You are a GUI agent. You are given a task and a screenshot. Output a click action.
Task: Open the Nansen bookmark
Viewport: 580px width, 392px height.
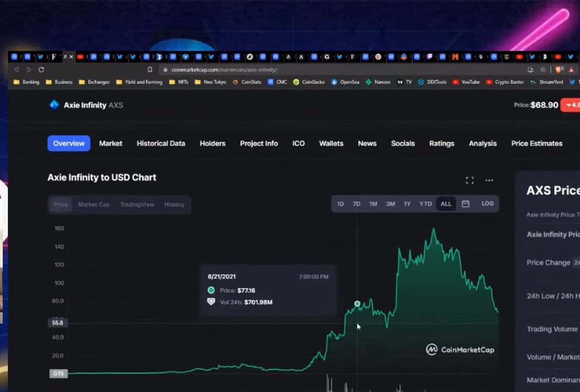point(378,82)
